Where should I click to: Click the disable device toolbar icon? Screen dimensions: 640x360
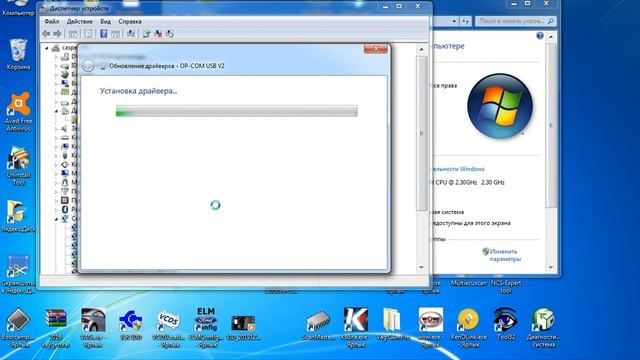click(x=170, y=34)
